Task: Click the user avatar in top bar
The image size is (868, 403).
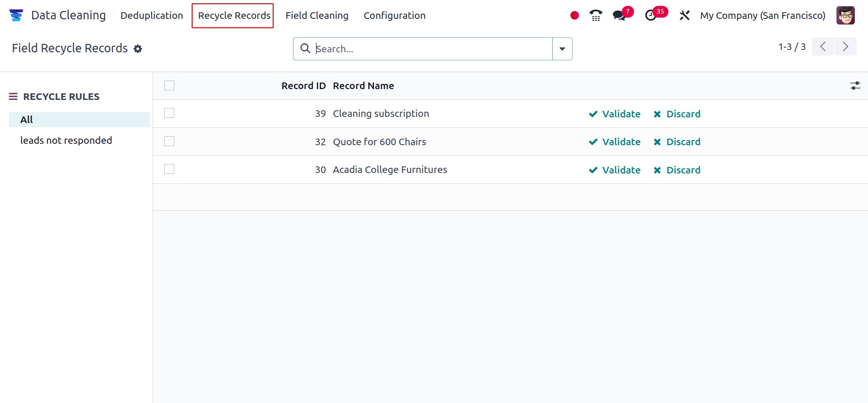Action: pyautogui.click(x=845, y=16)
